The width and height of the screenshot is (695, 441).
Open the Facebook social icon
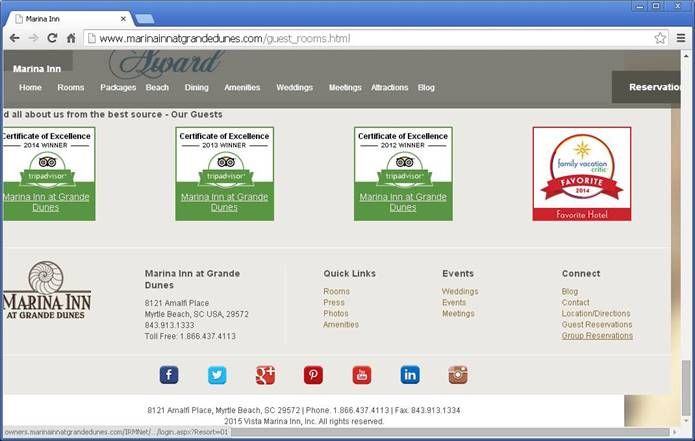[169, 375]
